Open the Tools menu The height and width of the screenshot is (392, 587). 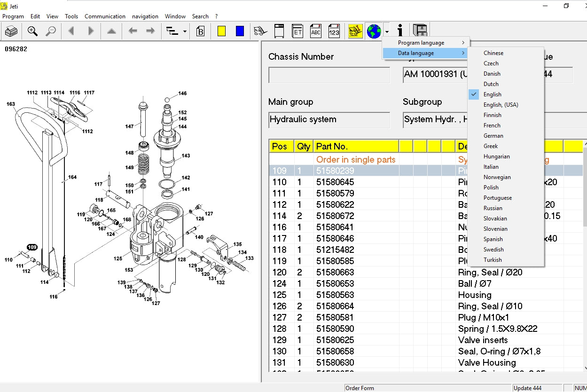click(71, 16)
